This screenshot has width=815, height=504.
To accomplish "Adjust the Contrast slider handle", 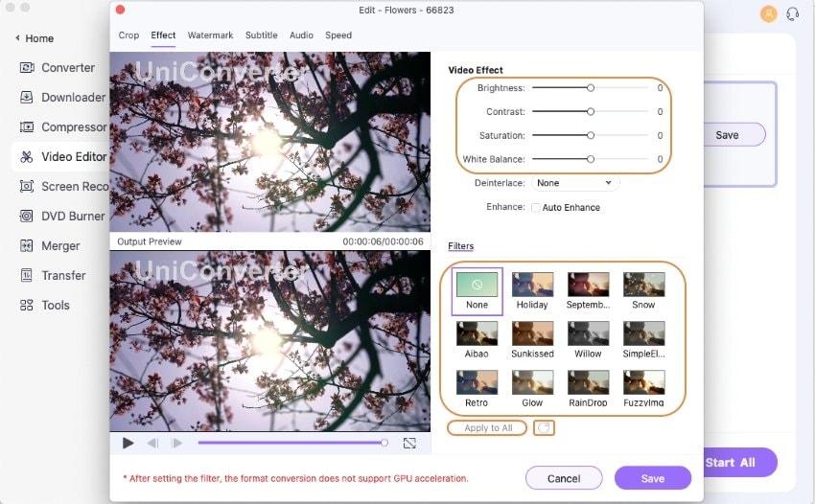I will click(x=591, y=112).
